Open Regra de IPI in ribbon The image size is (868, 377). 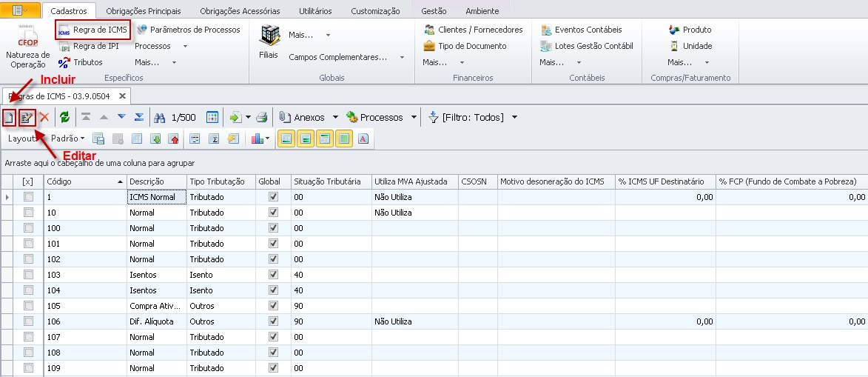point(89,46)
